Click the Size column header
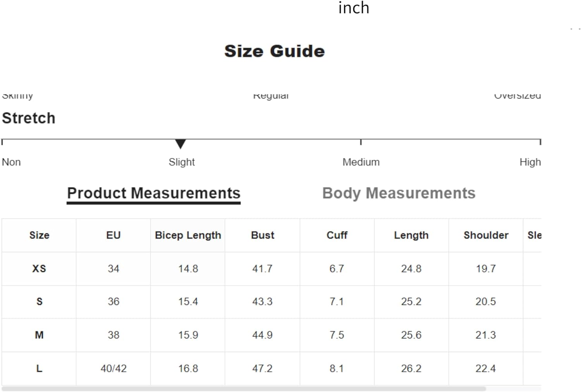 [39, 235]
